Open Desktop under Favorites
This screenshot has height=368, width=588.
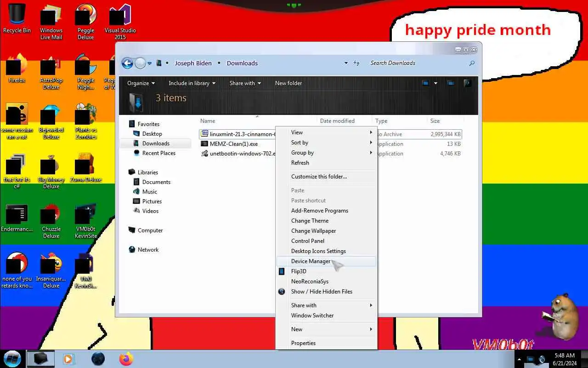click(x=152, y=134)
